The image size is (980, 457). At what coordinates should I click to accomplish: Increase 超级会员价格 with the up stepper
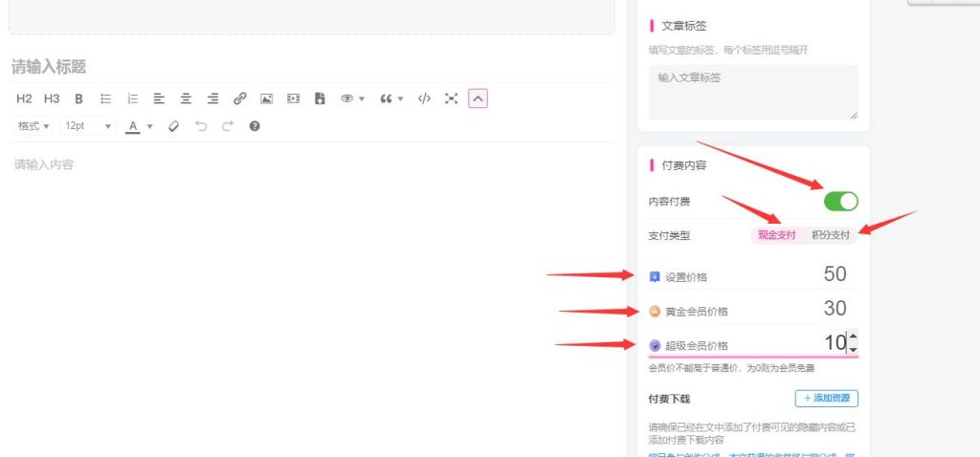pos(853,337)
